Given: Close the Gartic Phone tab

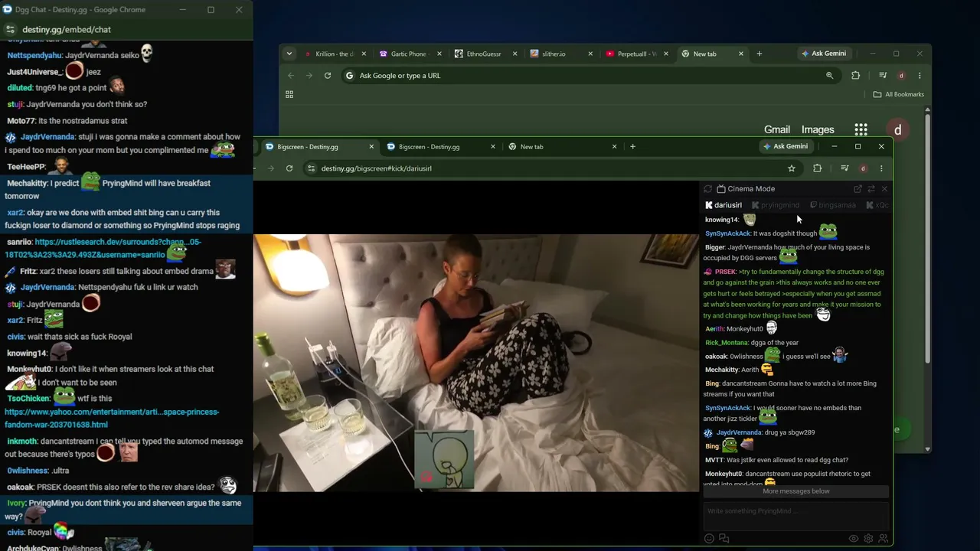Looking at the screenshot, I should (439, 54).
